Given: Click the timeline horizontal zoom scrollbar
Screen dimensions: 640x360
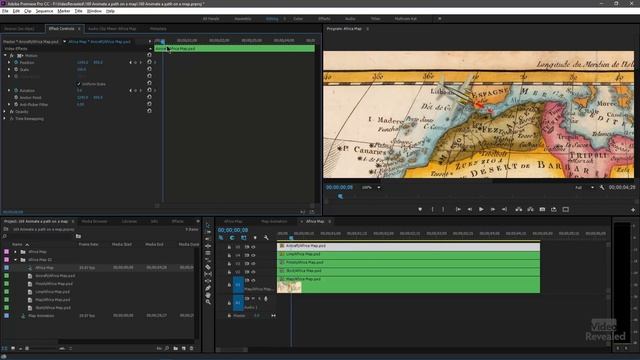Looking at the screenshot, I should (x=233, y=349).
